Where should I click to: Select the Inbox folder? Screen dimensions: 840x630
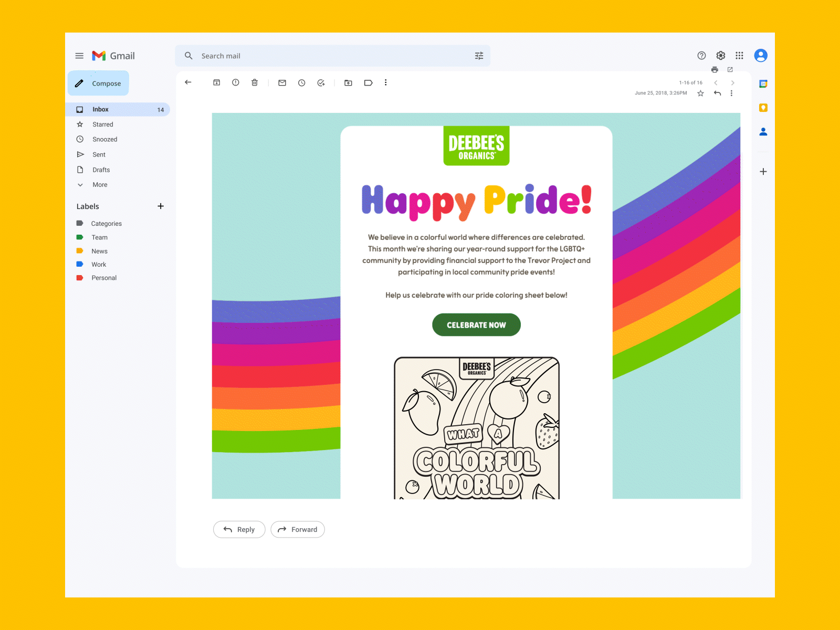[100, 109]
